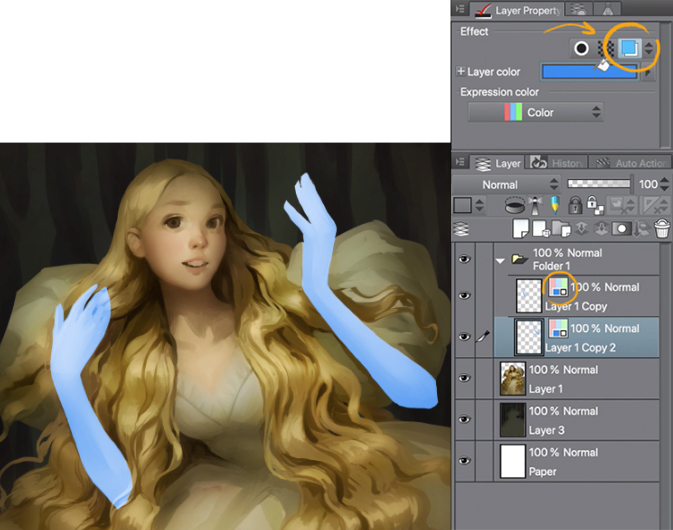Collapse Folder 1 in layer list
Viewport: 673px width, 530px height.
coord(500,259)
